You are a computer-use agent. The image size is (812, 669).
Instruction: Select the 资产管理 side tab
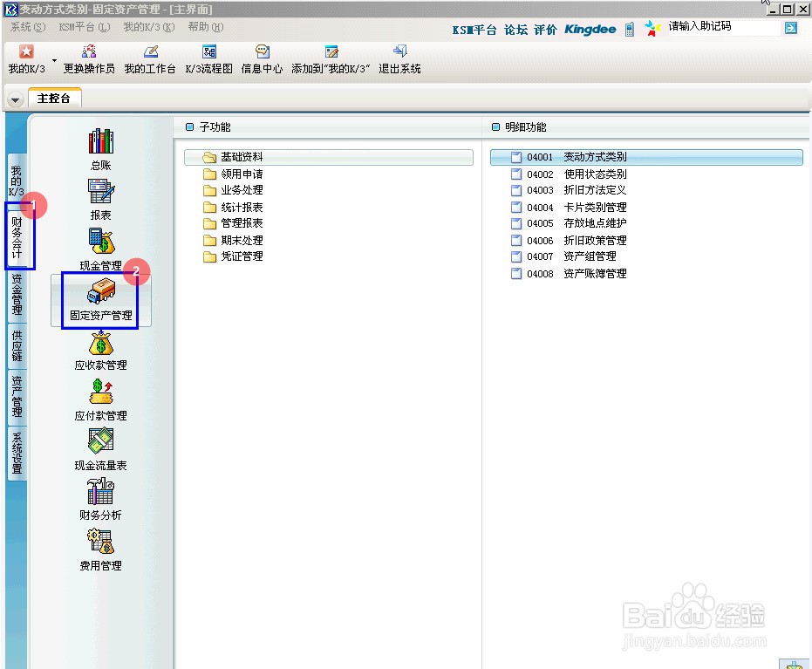tap(17, 397)
